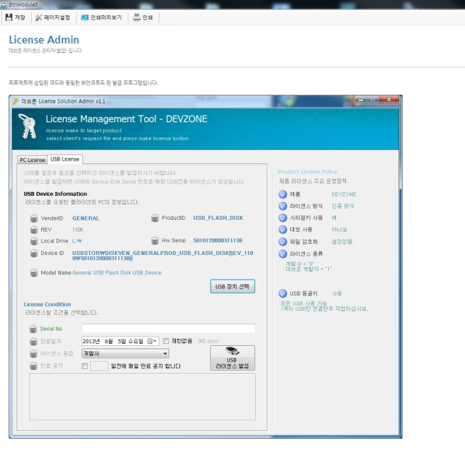Click the 저장 save toolbar button
Image resolution: width=465 pixels, height=476 pixels.
click(15, 18)
